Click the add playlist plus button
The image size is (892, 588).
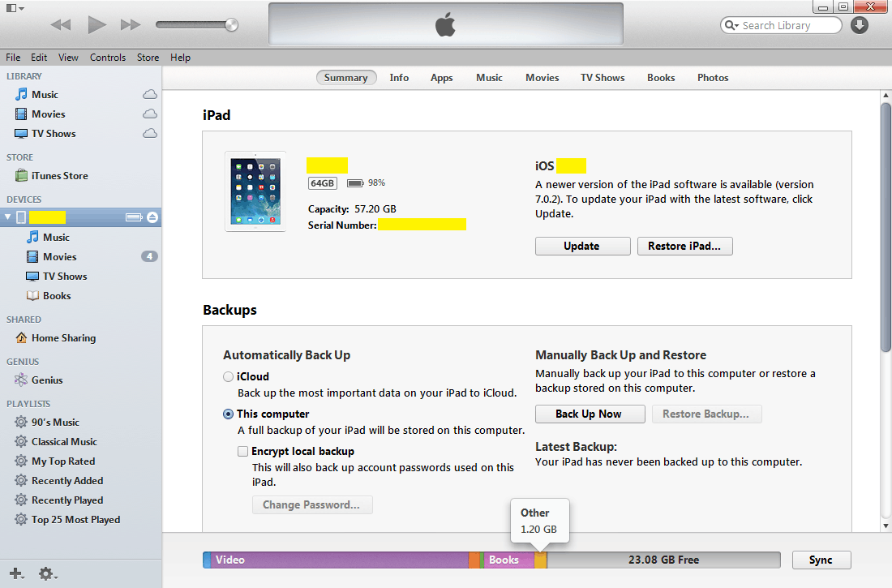[16, 573]
